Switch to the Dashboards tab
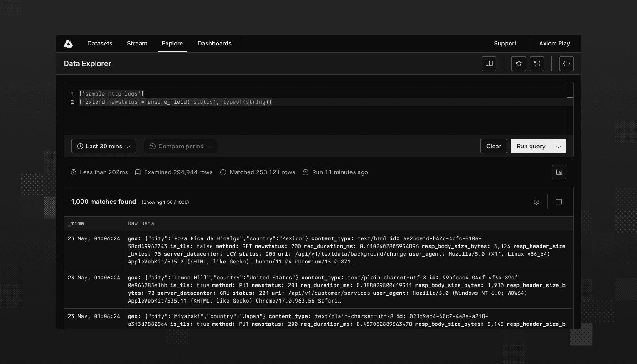Screen dimensions: 637x364 pos(214,43)
